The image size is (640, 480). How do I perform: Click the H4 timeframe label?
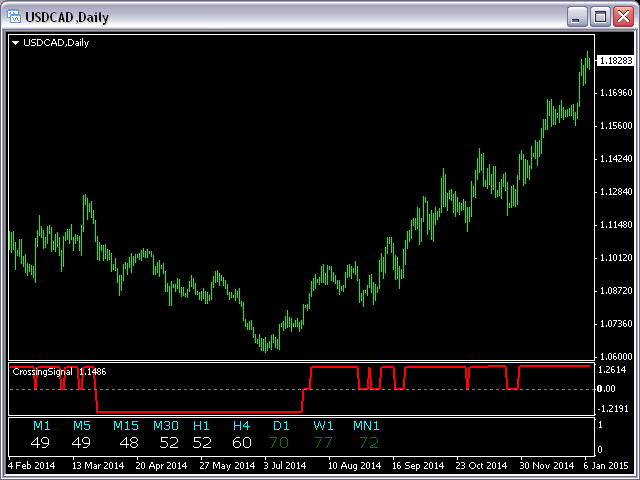click(x=241, y=426)
